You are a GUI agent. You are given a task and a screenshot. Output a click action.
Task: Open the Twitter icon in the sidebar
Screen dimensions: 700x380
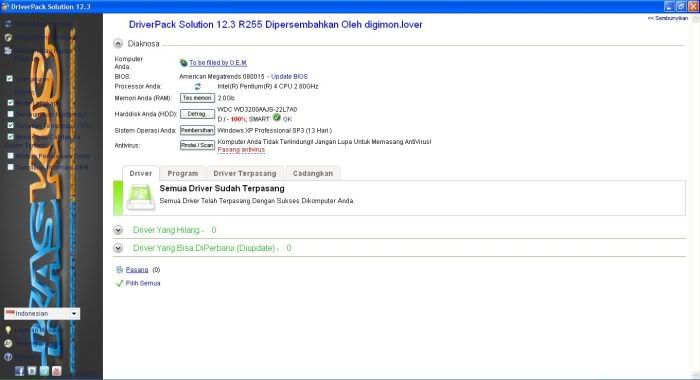coord(44,371)
